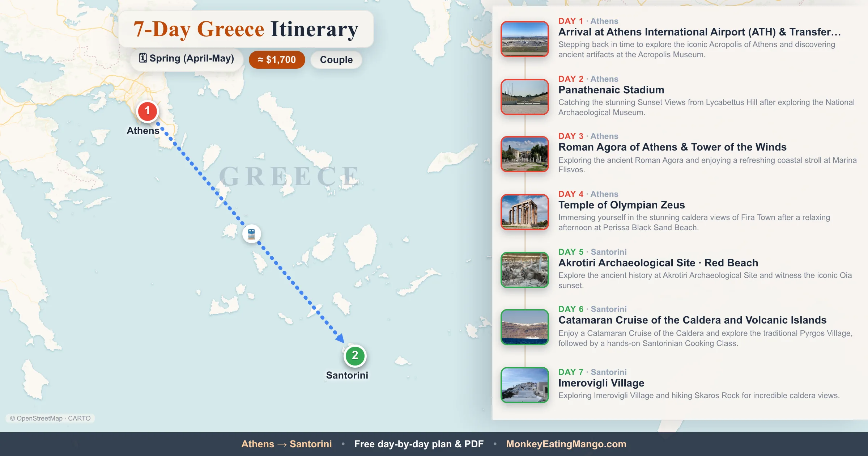Click the 7-Day Greece Itinerary title
868x456 pixels.
click(246, 29)
